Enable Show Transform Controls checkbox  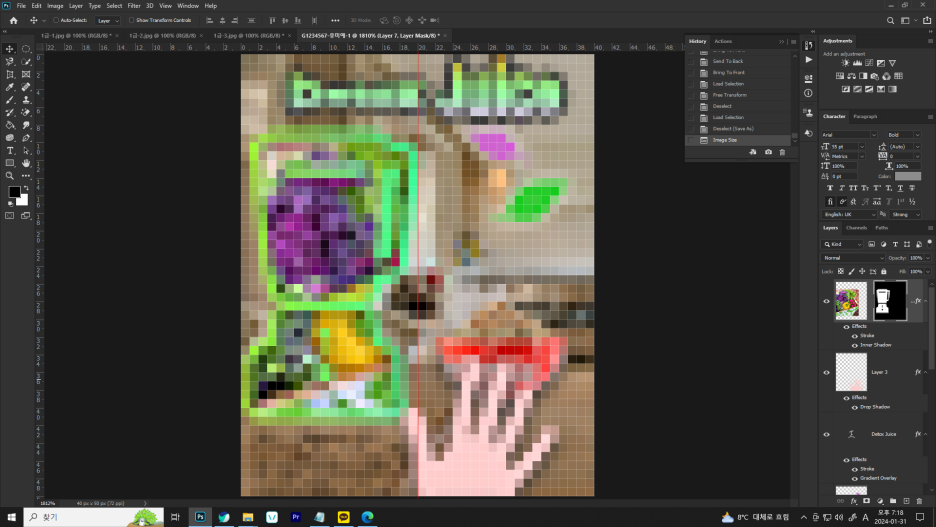(x=131, y=20)
